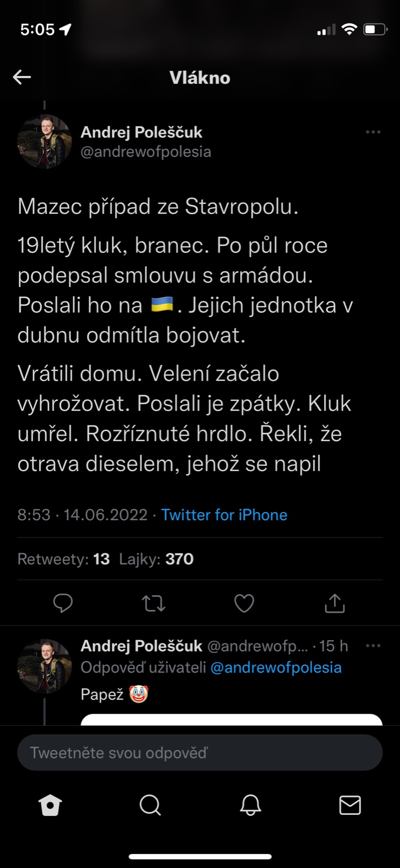Go to the Home tab
The image size is (400, 868).
(50, 806)
